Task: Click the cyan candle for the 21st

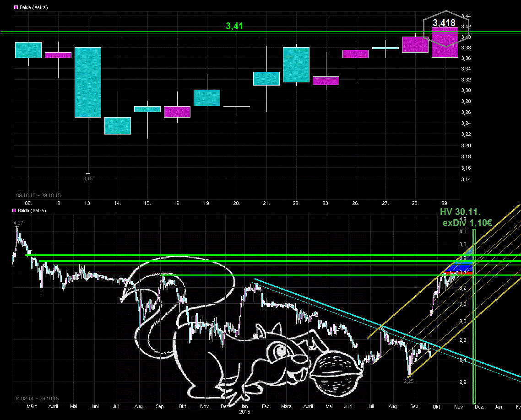Action: click(266, 79)
